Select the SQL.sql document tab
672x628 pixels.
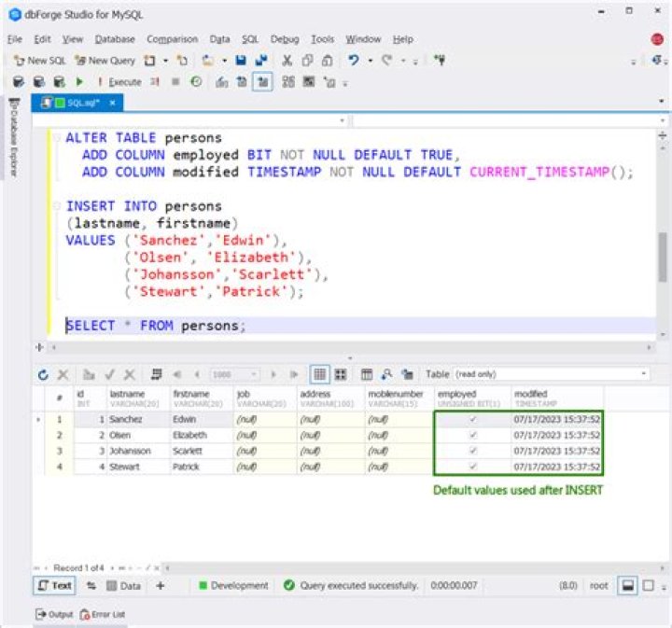coord(77,103)
